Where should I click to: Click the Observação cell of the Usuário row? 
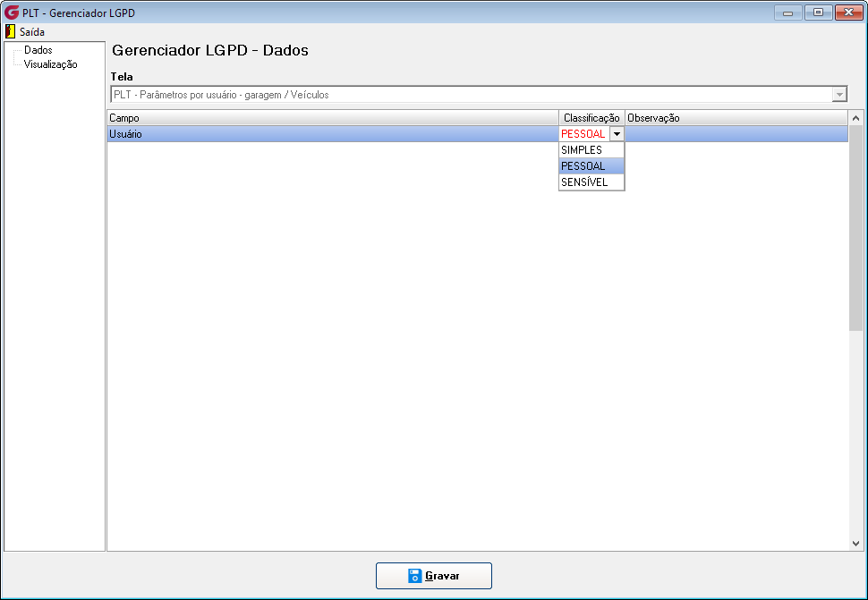tap(736, 134)
